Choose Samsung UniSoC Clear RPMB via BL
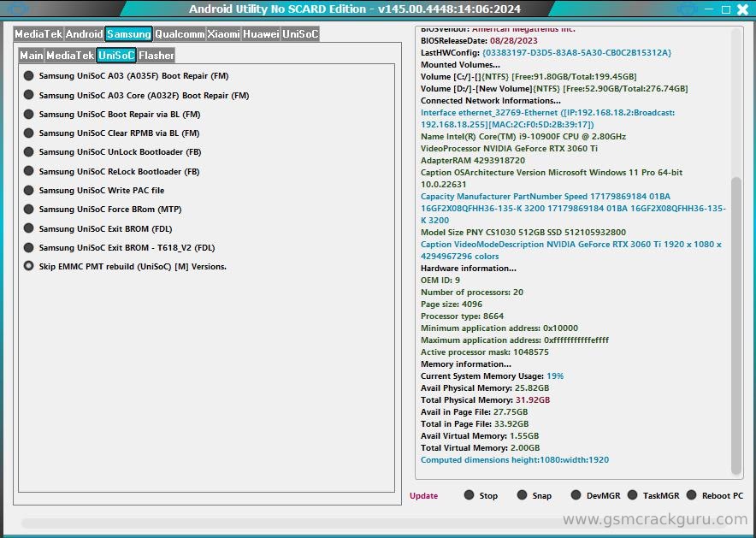This screenshot has width=756, height=538. click(x=111, y=133)
